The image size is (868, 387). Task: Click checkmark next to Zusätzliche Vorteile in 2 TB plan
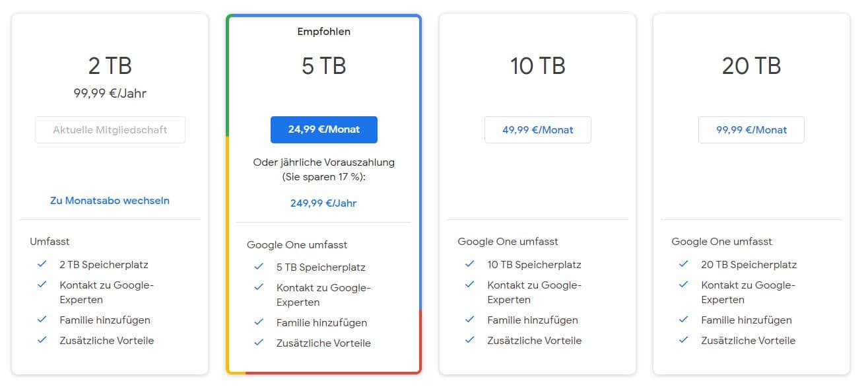[42, 339]
